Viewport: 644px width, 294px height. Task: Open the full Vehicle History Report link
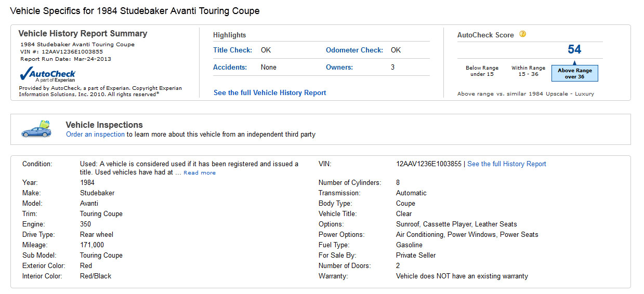tap(270, 92)
